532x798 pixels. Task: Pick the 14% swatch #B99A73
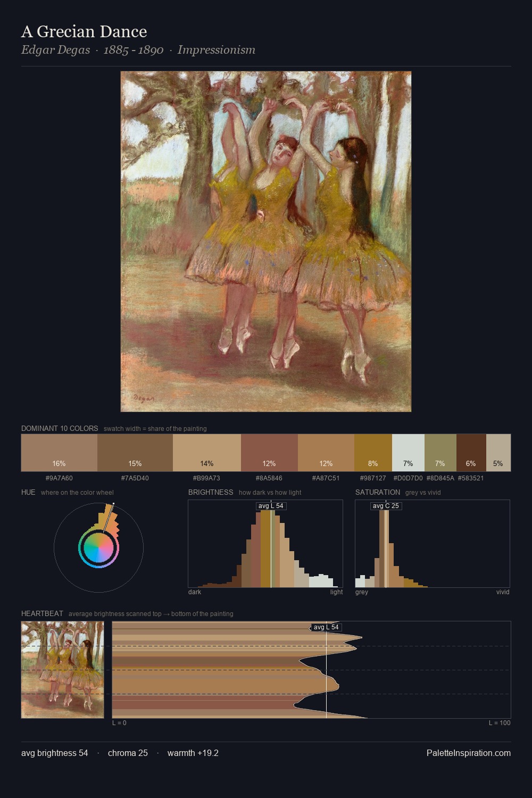tap(207, 453)
